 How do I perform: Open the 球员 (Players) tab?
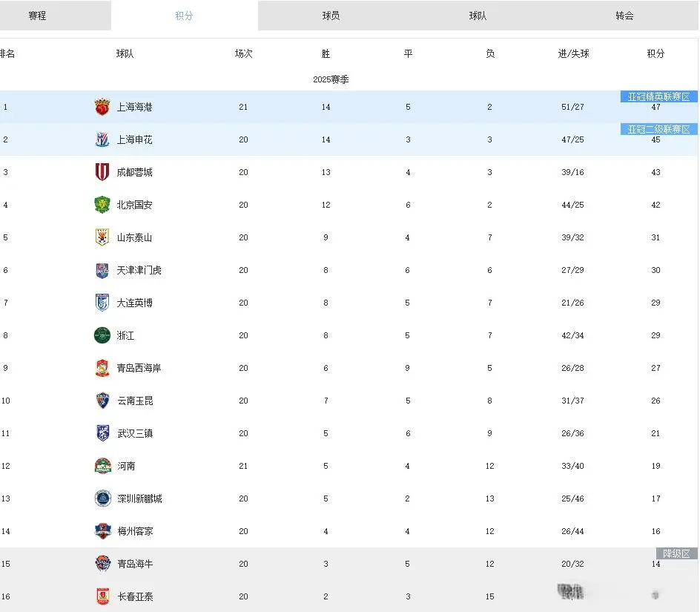(x=331, y=16)
